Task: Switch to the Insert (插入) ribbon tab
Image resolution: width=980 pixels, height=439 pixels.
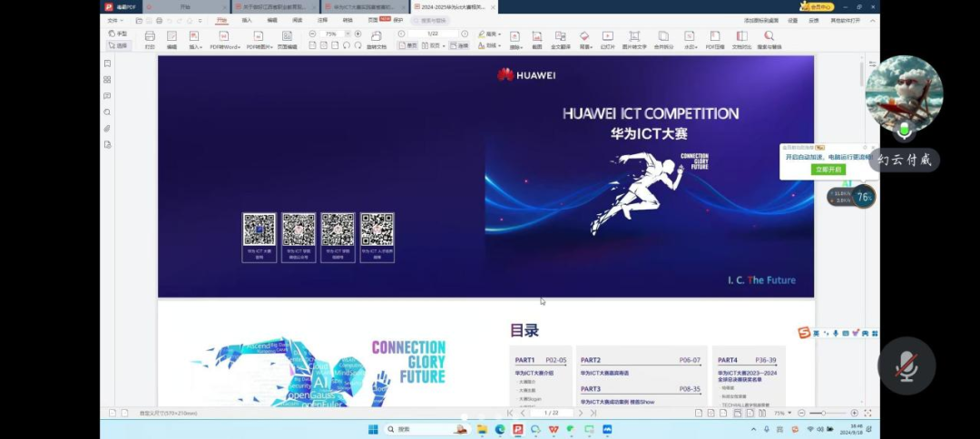Action: coord(247,20)
